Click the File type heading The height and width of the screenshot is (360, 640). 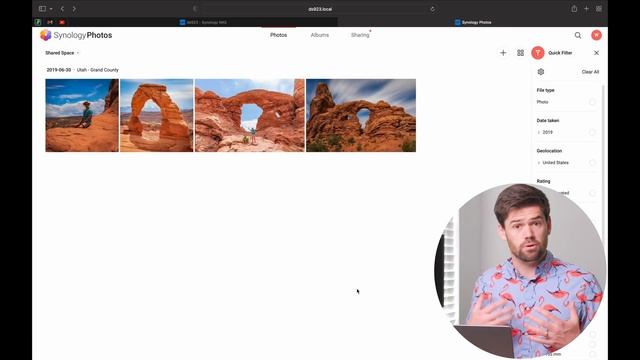click(x=545, y=90)
